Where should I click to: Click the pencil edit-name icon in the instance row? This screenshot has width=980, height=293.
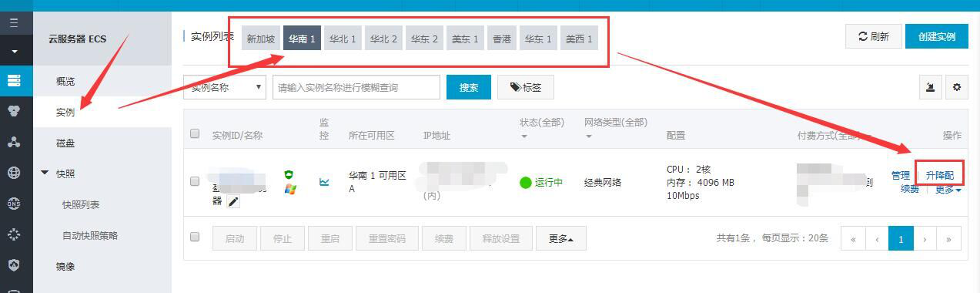point(233,201)
